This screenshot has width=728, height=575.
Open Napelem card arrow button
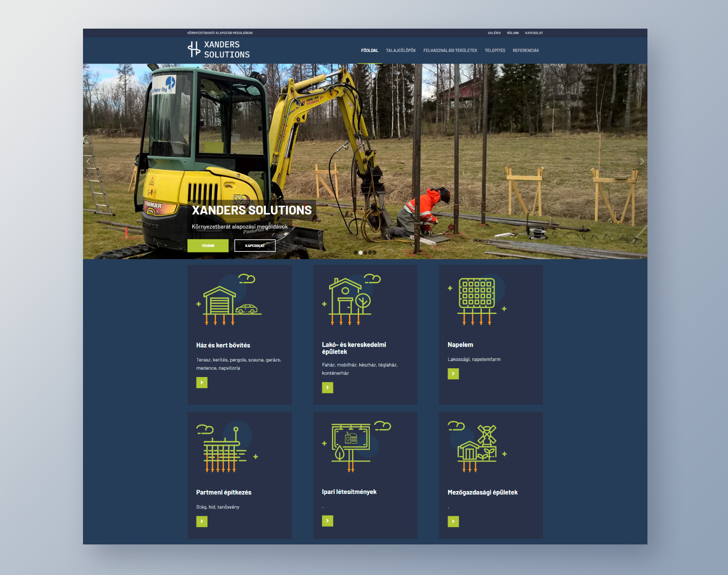point(453,374)
